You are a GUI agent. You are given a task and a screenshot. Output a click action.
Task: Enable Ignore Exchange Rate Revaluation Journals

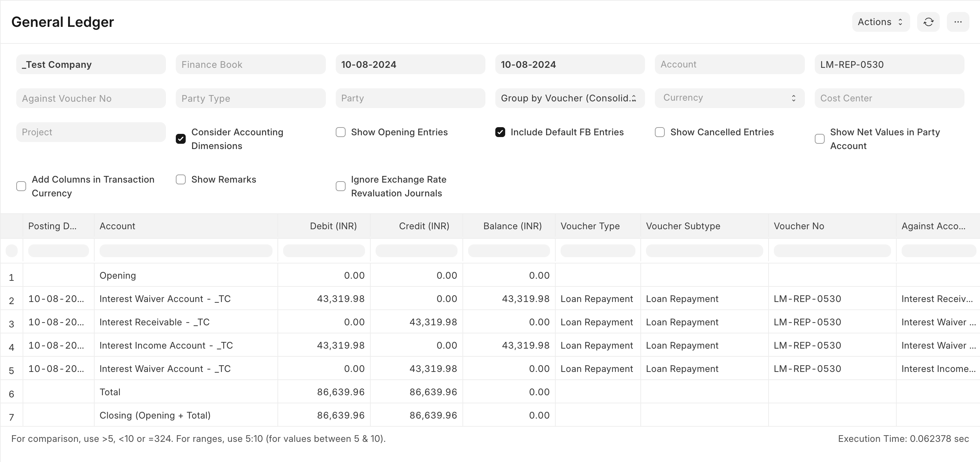click(340, 186)
